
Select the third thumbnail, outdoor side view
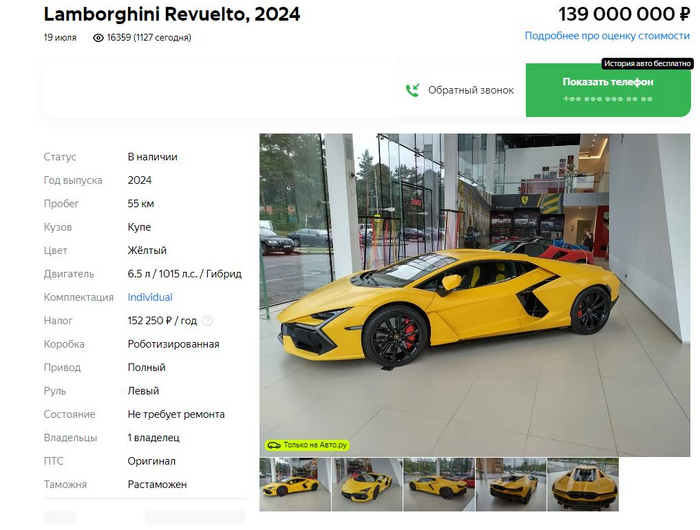[439, 484]
